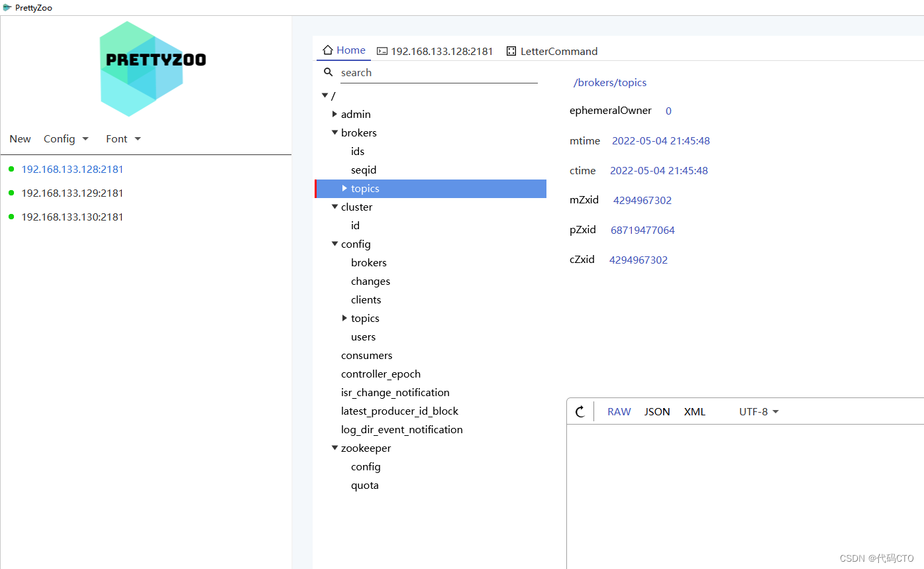Image resolution: width=924 pixels, height=569 pixels.
Task: Select the changes node
Action: coord(370,281)
